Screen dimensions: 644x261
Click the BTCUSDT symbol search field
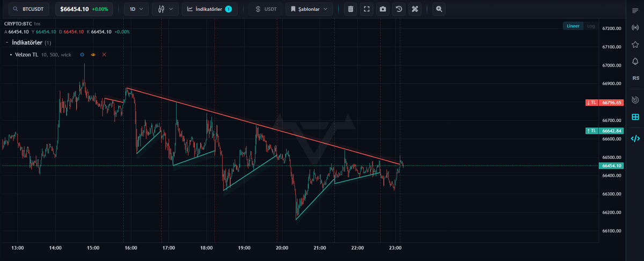[30, 9]
